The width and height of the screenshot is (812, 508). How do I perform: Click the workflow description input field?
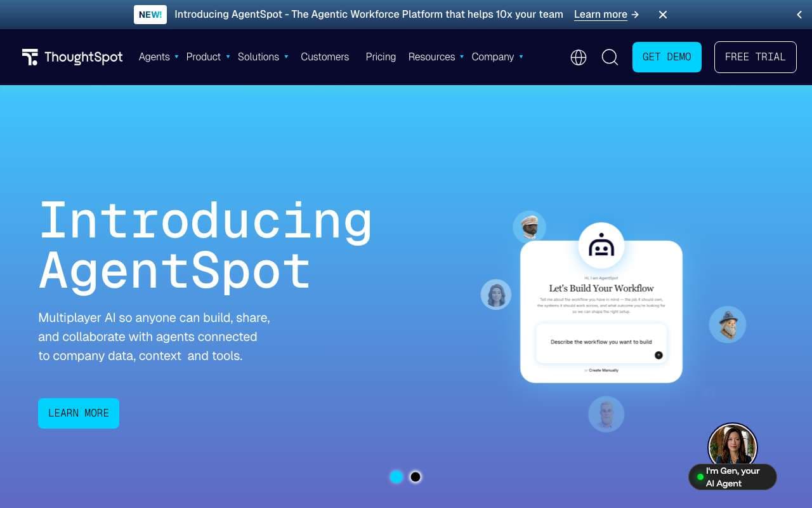(601, 344)
